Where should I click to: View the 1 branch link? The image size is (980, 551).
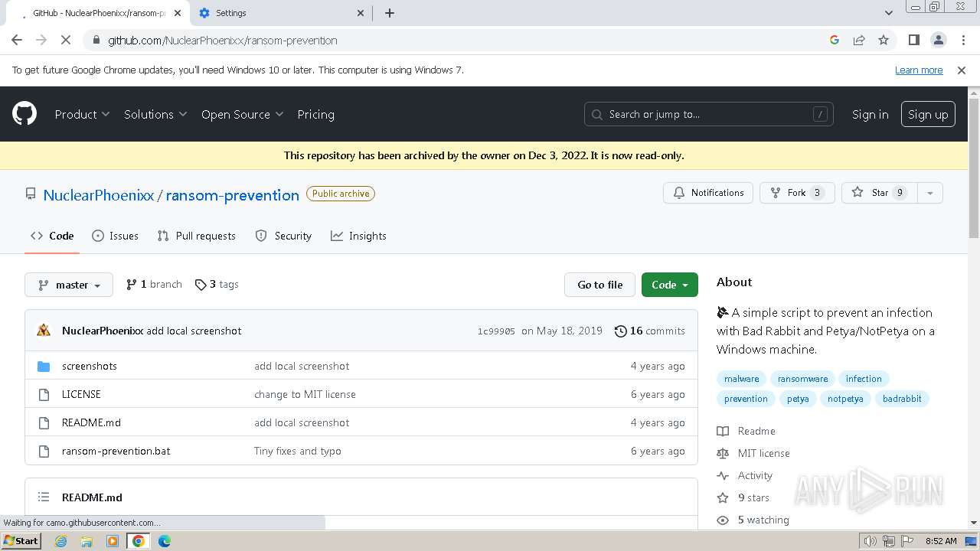coord(154,284)
